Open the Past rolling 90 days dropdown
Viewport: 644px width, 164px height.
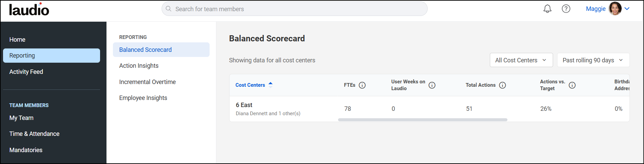(x=593, y=60)
